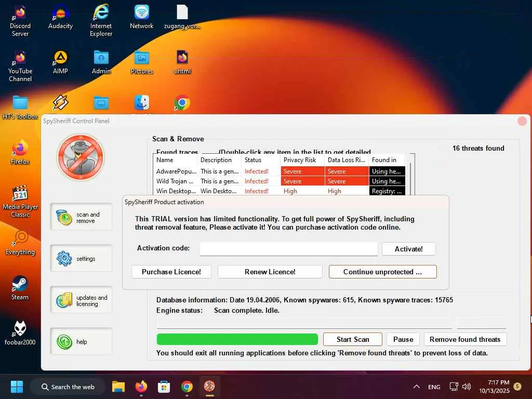The width and height of the screenshot is (532, 399).
Task: Open the Pictures folder on desktop
Action: [141, 62]
